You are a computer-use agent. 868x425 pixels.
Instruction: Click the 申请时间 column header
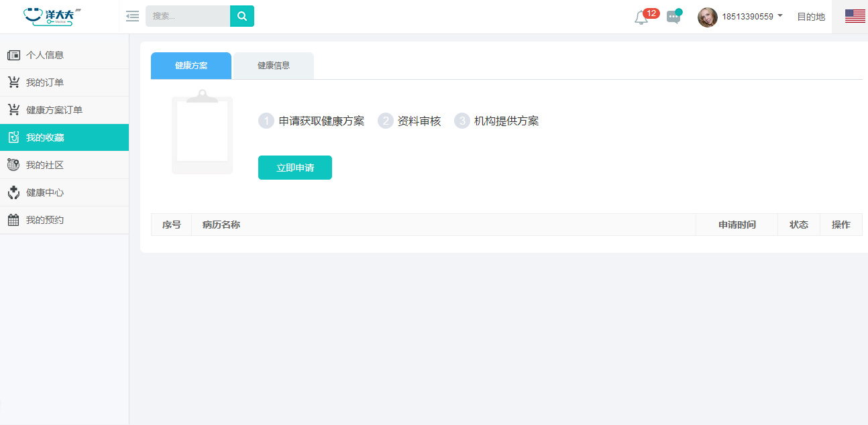(737, 225)
